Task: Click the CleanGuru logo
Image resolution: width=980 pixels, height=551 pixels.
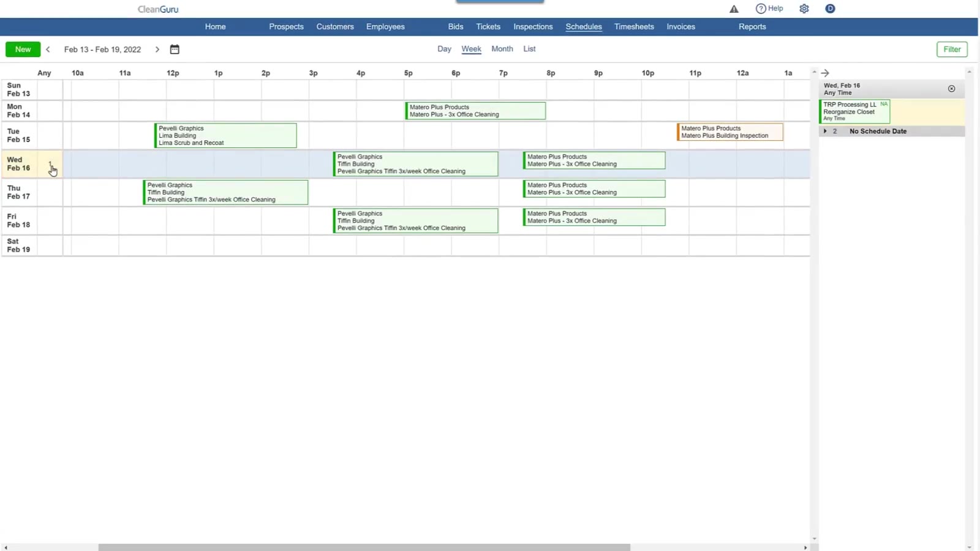Action: click(158, 9)
